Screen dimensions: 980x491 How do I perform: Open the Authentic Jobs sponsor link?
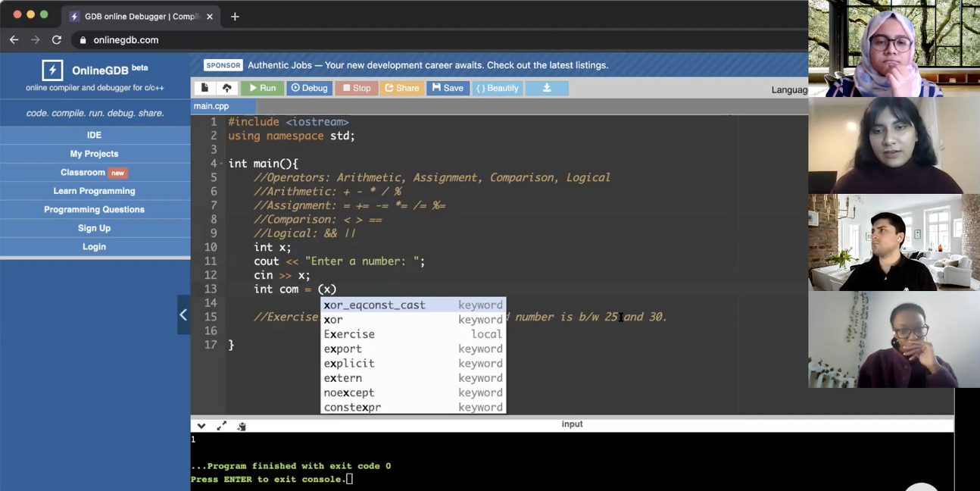click(428, 65)
